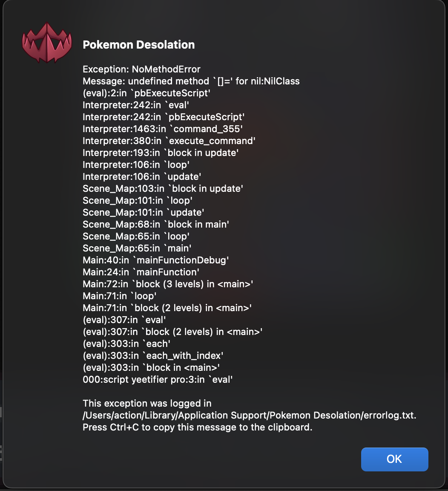
Task: Click the Pokemon Desolation dialog title
Action: click(x=138, y=45)
